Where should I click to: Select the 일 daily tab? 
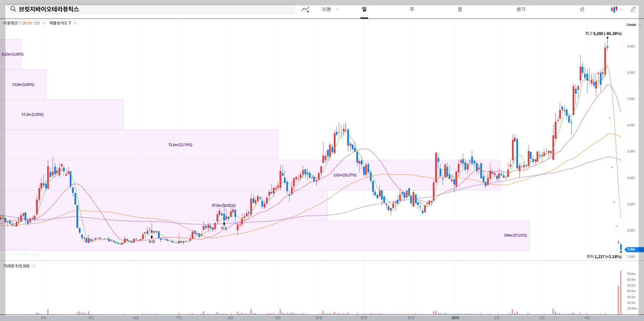[364, 9]
